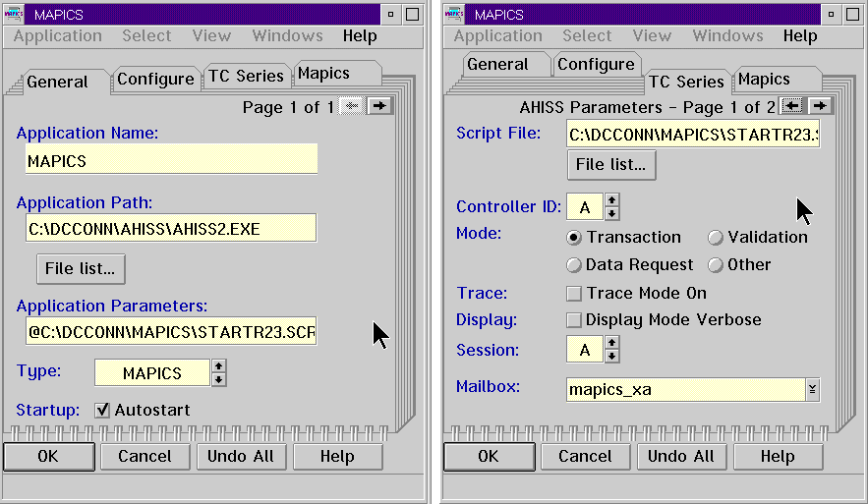Click previous page arrow in AHISS Parameters window
This screenshot has width=868, height=504.
click(792, 106)
